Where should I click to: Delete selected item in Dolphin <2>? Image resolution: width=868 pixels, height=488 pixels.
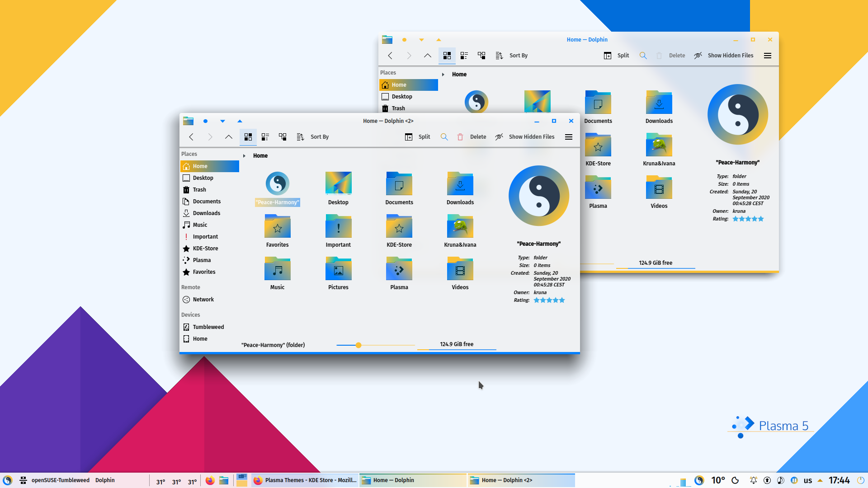(x=472, y=137)
